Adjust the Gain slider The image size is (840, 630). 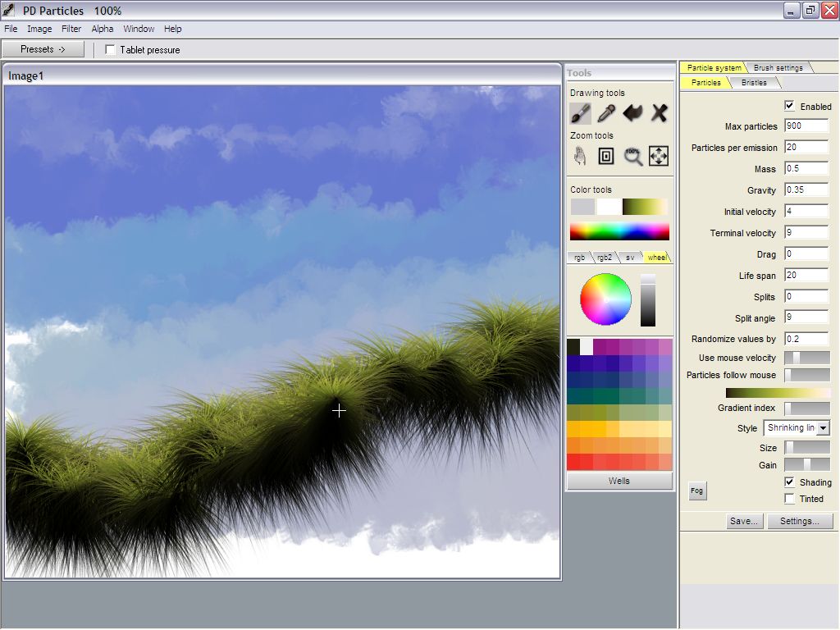coord(807,465)
